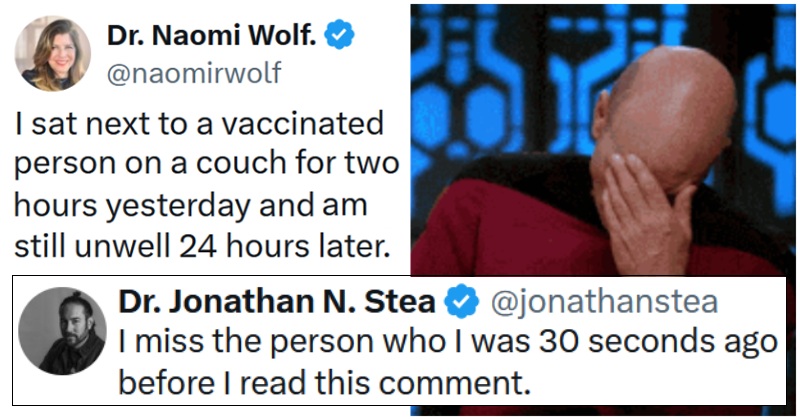Screen dimensions: 800x420
Task: Click the verified badge next to Jonathan N. Stea
Action: (x=462, y=302)
